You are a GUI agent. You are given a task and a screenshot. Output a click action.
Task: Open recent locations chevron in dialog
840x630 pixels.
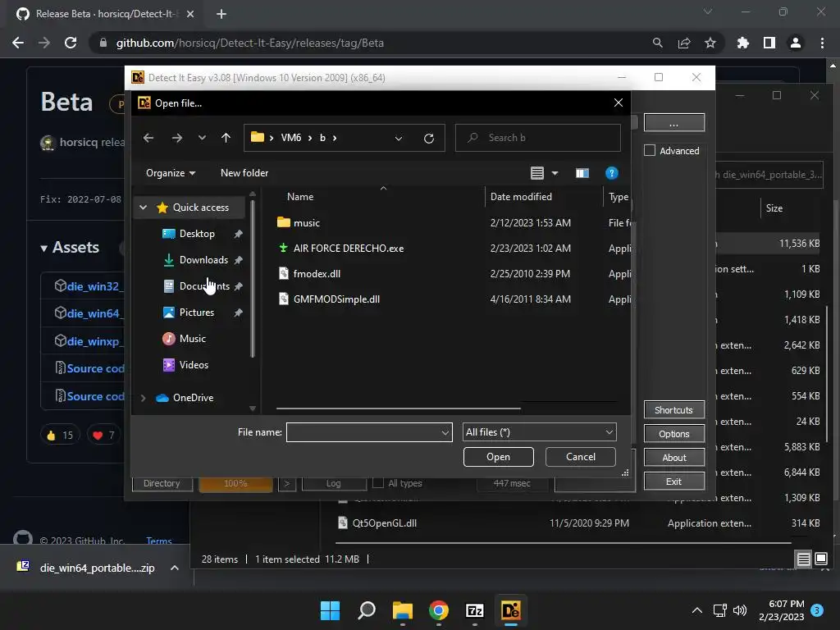pyautogui.click(x=202, y=138)
